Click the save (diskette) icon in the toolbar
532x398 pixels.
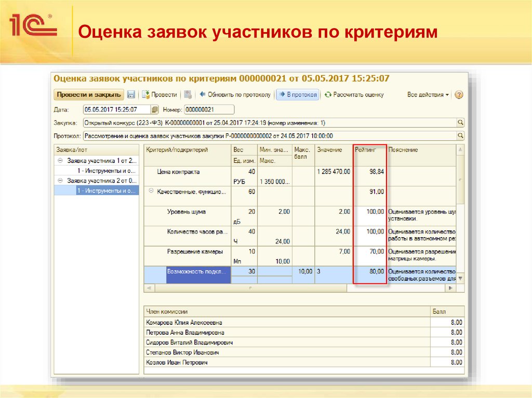[131, 95]
